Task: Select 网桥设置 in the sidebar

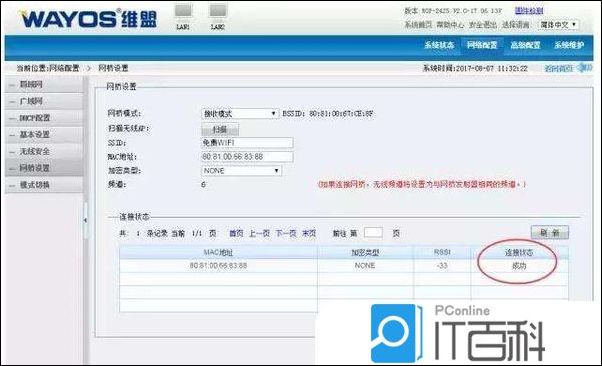Action: [44, 168]
